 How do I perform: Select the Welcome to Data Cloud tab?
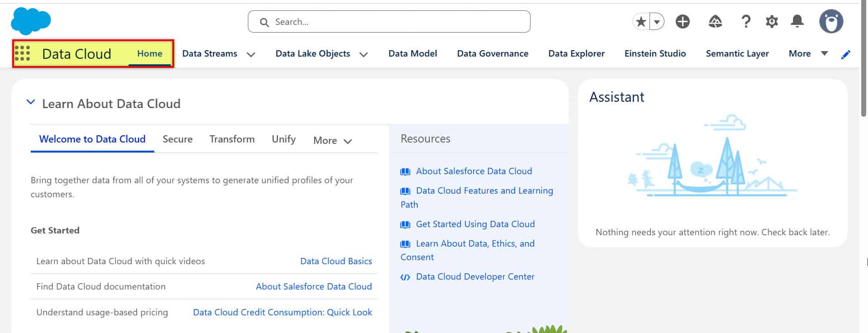click(x=92, y=139)
